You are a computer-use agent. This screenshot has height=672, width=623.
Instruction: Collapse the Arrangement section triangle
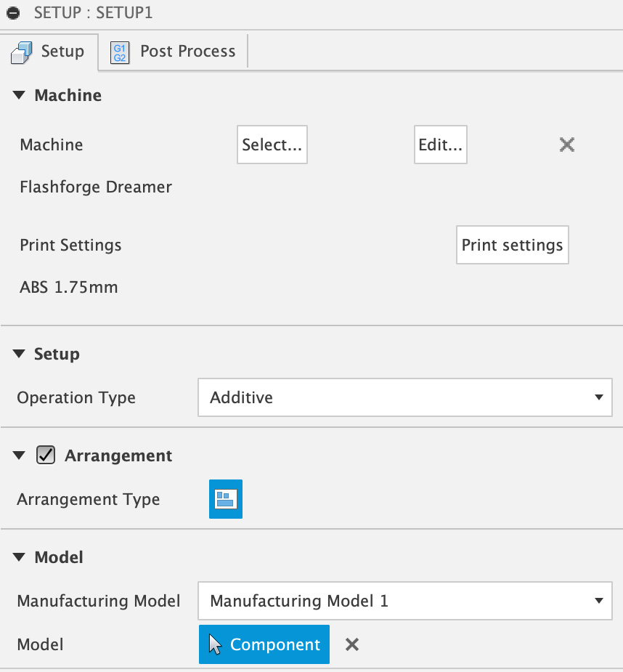[19, 455]
